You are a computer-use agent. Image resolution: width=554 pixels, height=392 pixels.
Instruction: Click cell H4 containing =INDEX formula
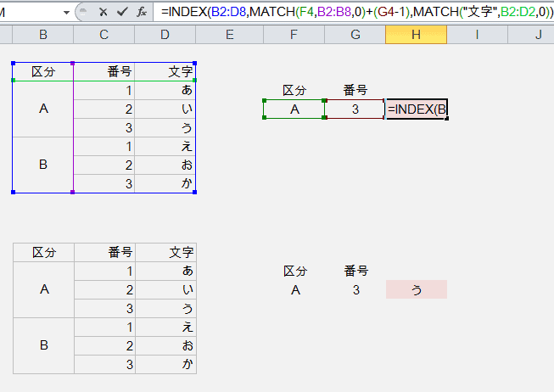[416, 109]
